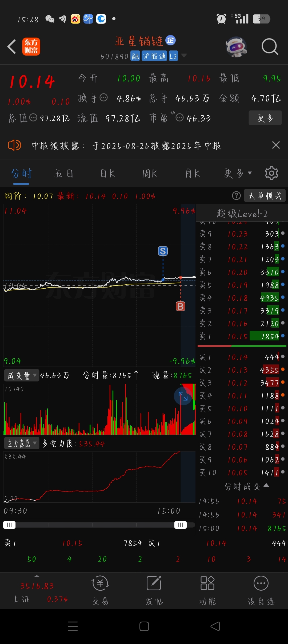Select the 买6 10.09 order row

[242, 421]
